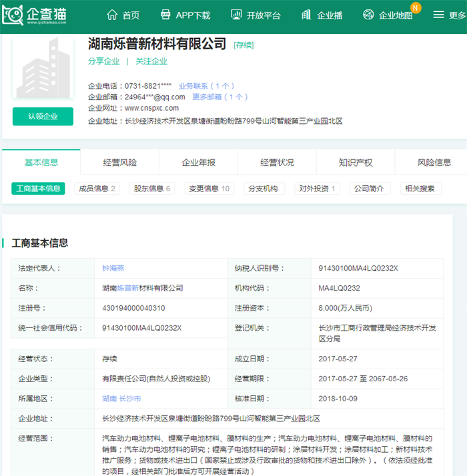Click the monitor icon beside 开放平台
This screenshot has width=467, height=476.
236,15
